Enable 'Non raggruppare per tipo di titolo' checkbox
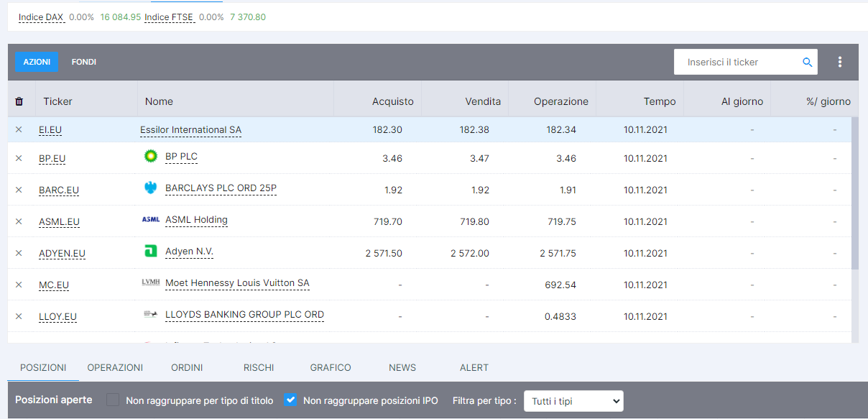Viewport: 868px width, 419px height. coord(113,400)
